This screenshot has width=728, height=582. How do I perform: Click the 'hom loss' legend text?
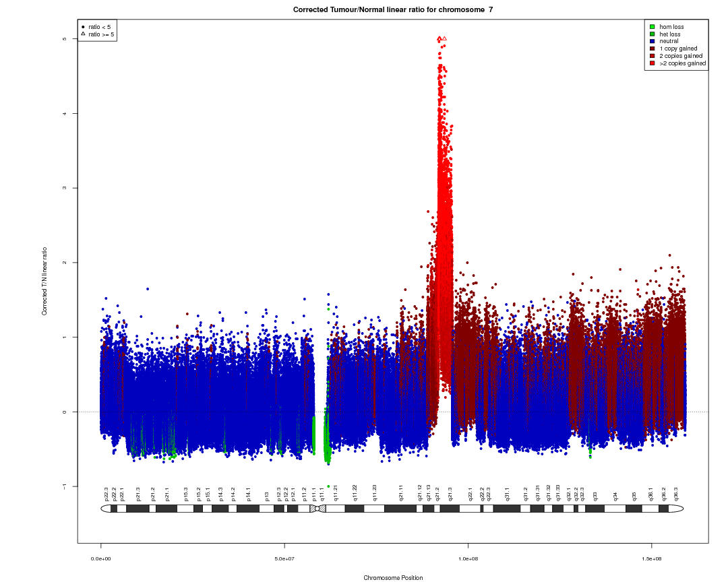[671, 27]
